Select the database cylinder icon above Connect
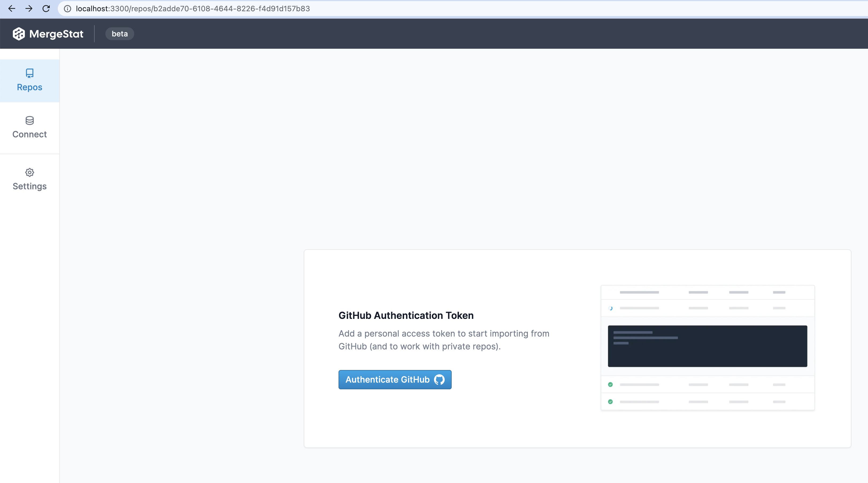The width and height of the screenshot is (868, 483). point(30,121)
